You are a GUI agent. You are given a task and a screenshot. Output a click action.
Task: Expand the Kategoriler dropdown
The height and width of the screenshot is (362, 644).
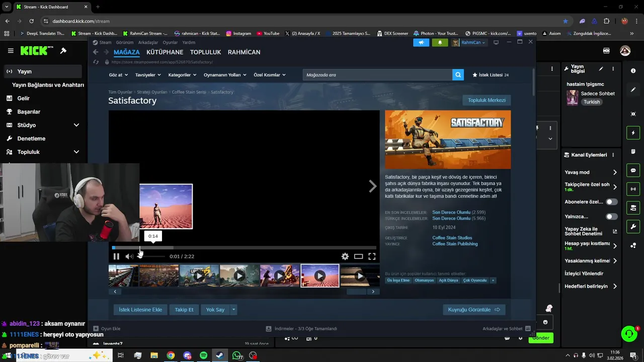click(x=182, y=75)
